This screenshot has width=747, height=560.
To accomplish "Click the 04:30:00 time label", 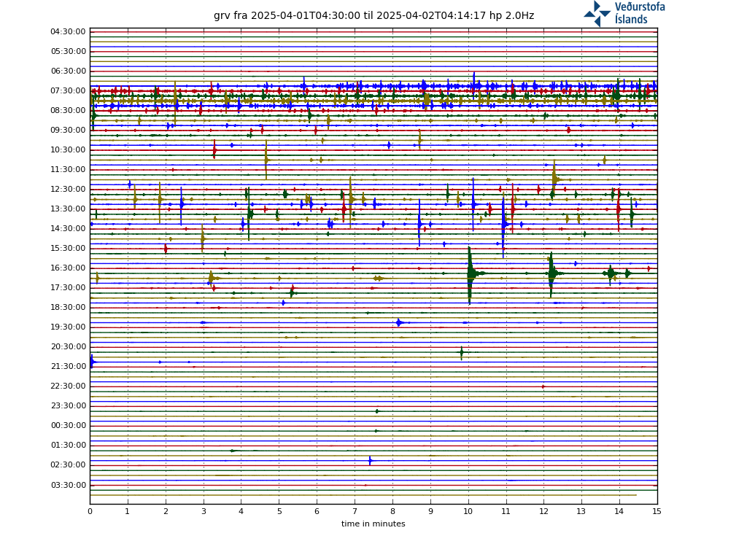I will tap(68, 32).
